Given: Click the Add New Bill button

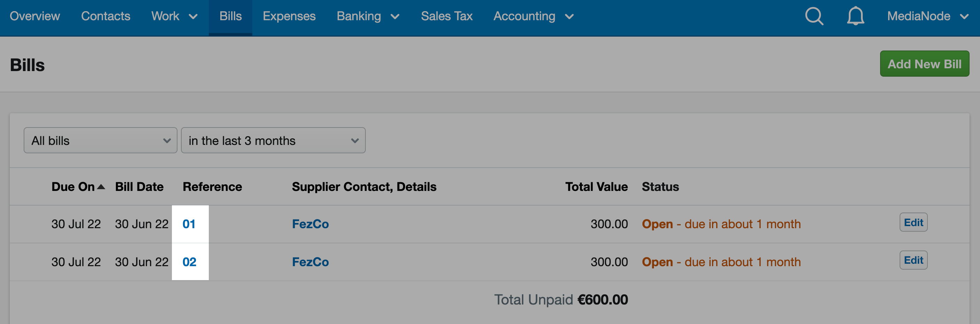Looking at the screenshot, I should (924, 64).
